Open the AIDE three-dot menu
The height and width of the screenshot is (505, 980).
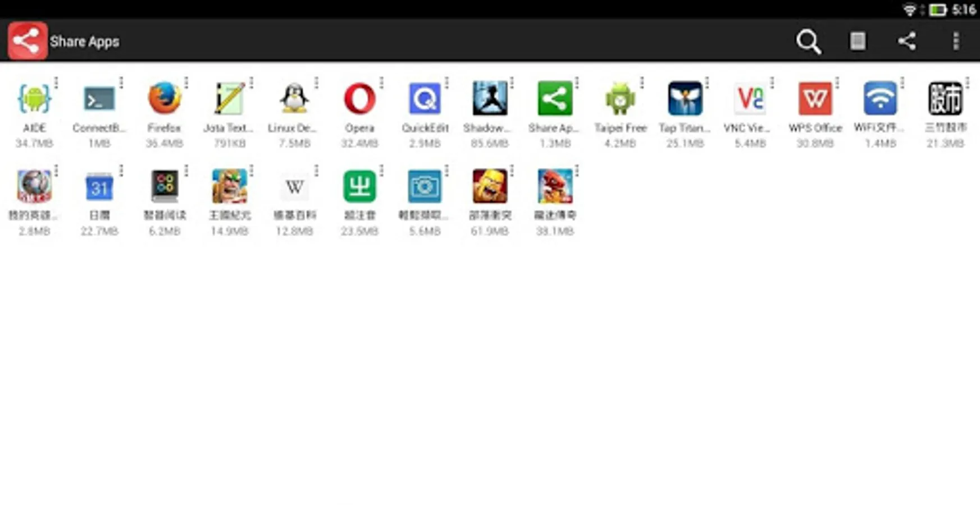[x=56, y=83]
